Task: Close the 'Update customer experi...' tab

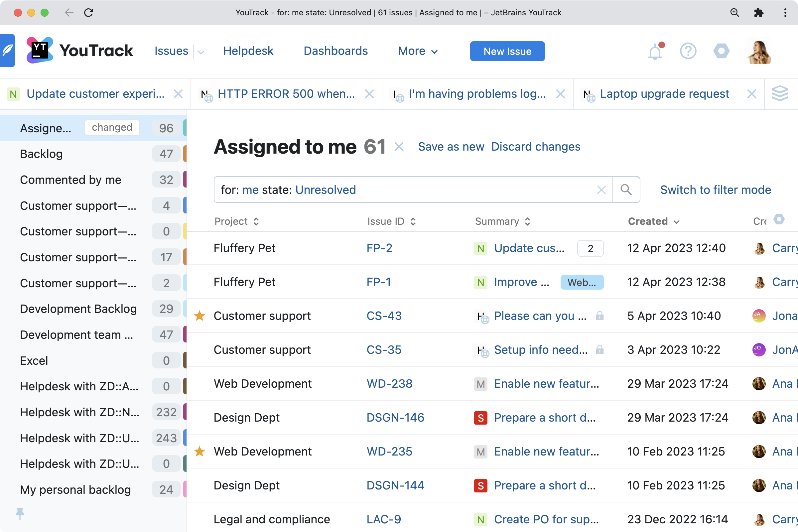Action: 178,94
